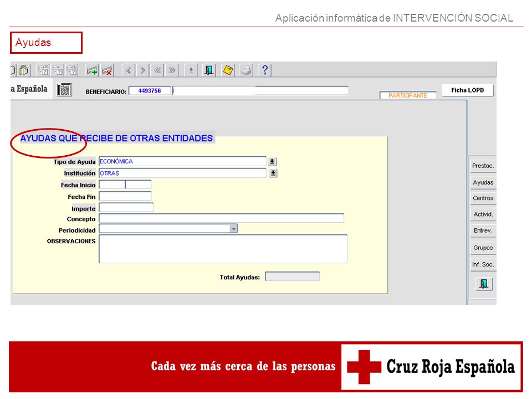Click the beneficiary number field 4493756
The width and height of the screenshot is (532, 399).
150,91
